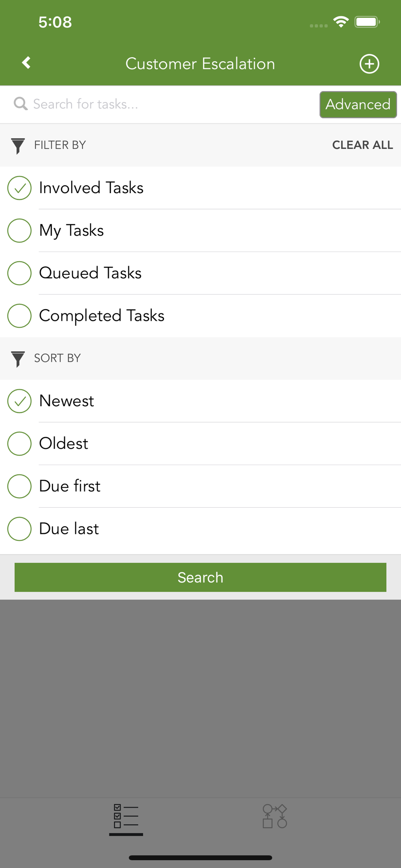Click the green Search button

tap(200, 577)
